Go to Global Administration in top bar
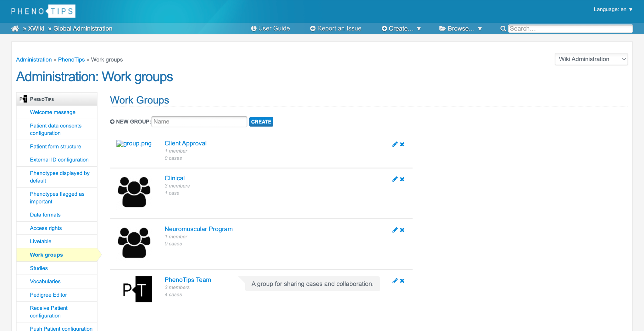Screen dimensions: 644x331 coord(83,29)
